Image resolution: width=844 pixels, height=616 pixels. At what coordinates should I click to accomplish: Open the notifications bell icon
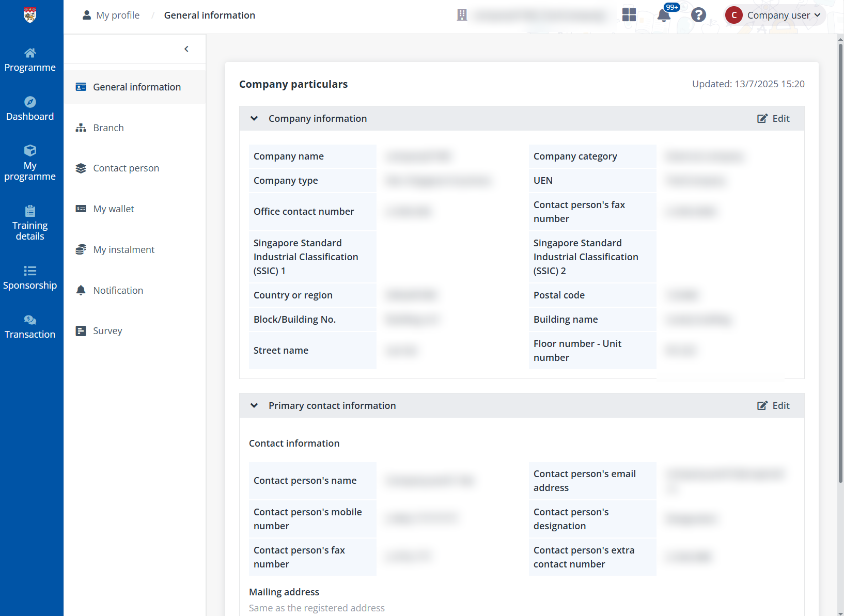(664, 15)
